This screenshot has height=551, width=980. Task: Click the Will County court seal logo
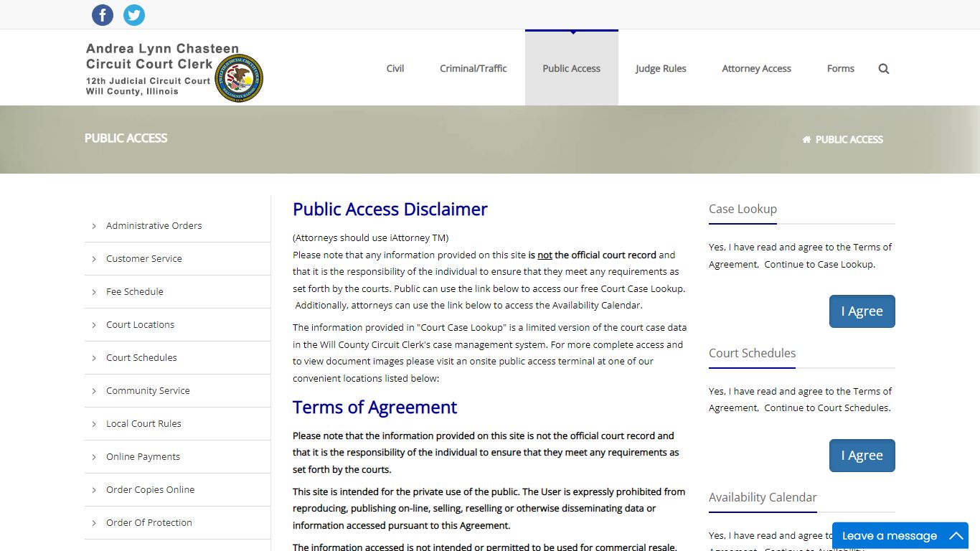point(239,77)
